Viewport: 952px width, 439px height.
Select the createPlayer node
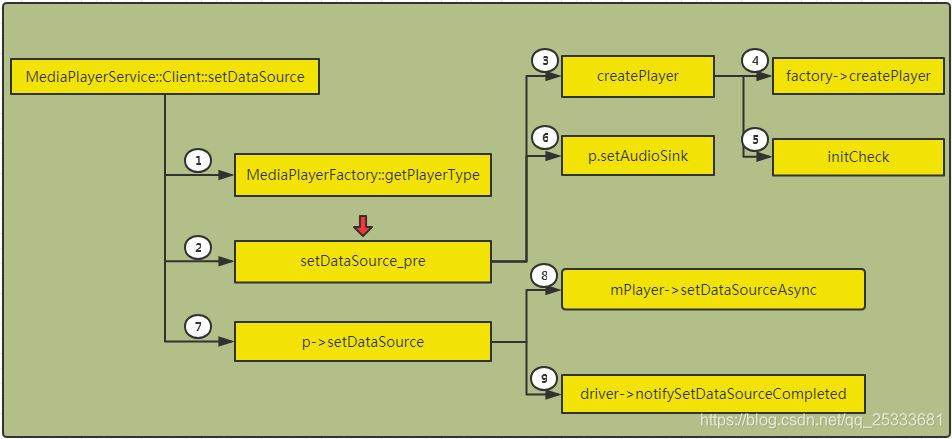click(638, 76)
